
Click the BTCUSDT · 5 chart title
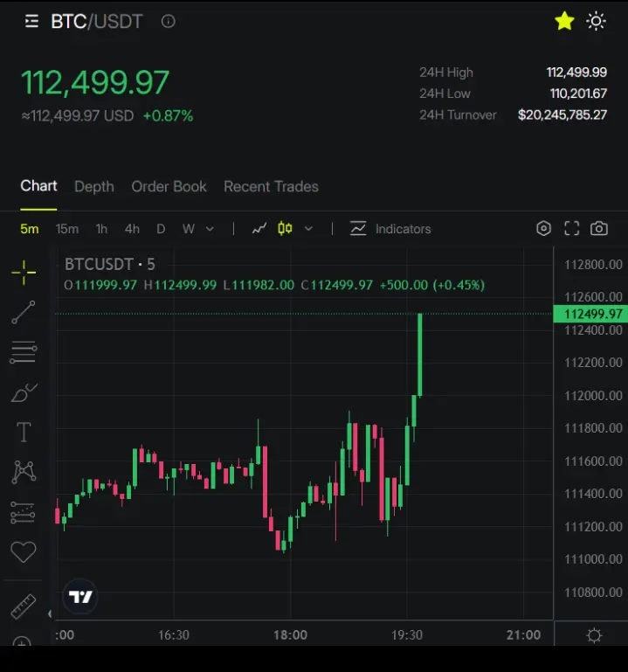110,265
